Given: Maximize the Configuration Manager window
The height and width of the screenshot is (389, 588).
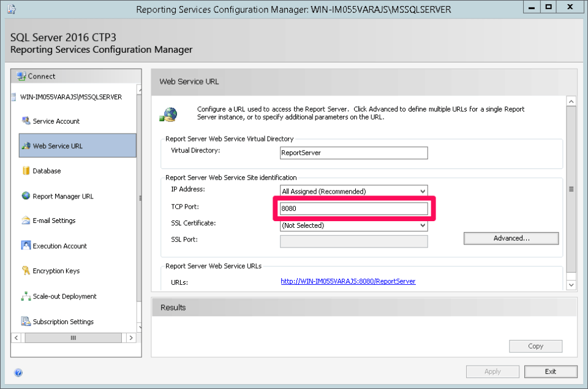Looking at the screenshot, I should tap(548, 7).
